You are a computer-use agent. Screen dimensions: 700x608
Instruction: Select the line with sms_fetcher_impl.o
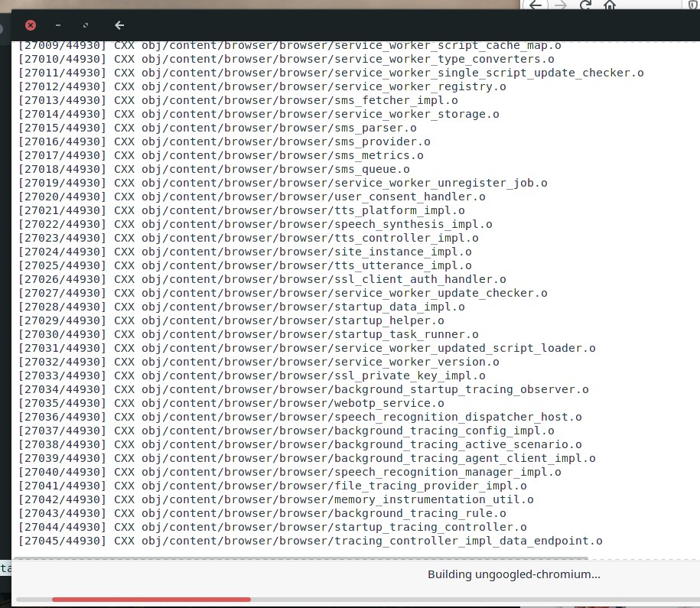[238, 100]
